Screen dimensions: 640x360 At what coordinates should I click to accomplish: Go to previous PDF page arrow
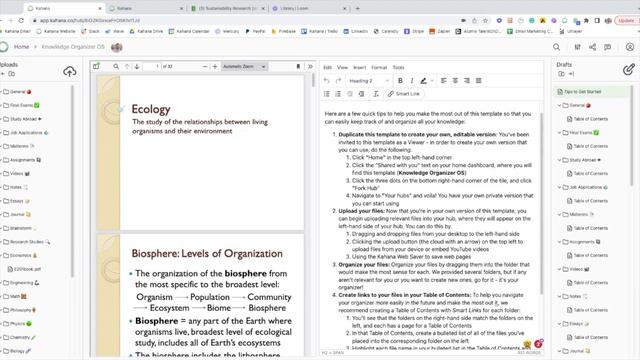pos(127,67)
